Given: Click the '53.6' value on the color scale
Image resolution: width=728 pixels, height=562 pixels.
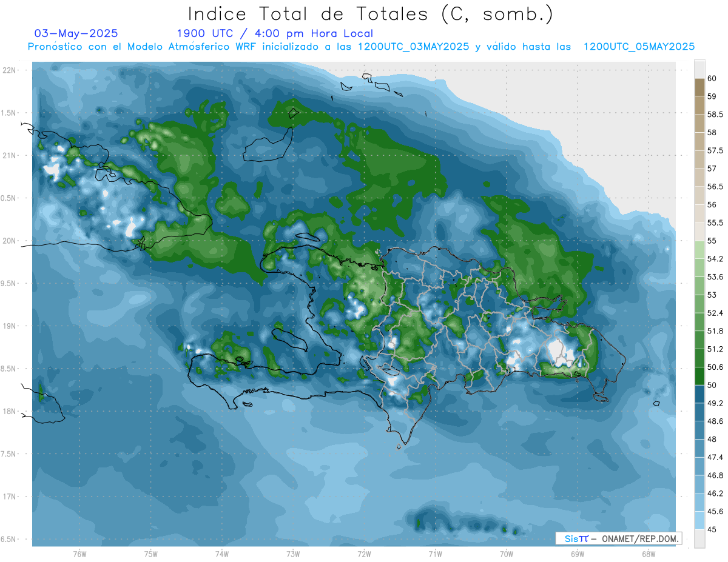Looking at the screenshot, I should tap(715, 276).
